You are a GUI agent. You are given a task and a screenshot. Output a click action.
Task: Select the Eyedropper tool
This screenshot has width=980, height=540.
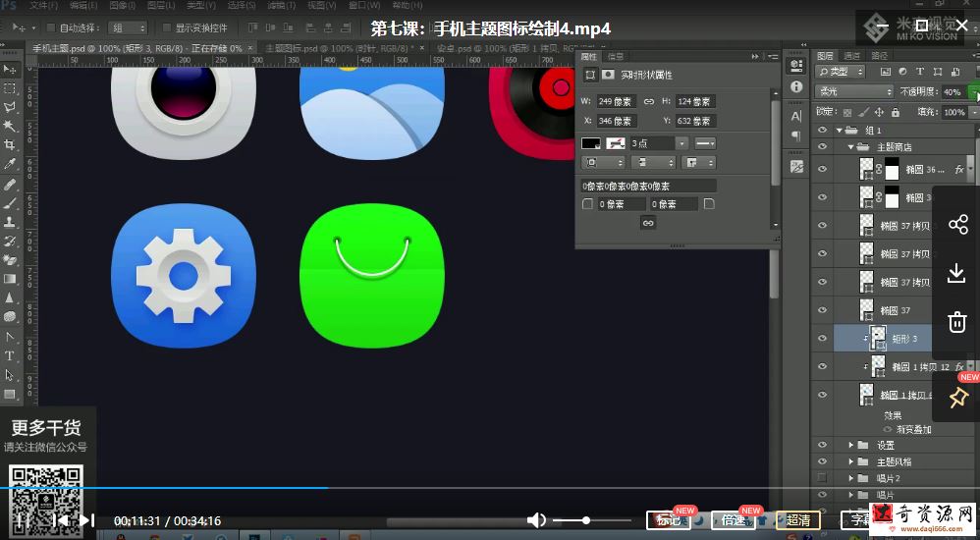pyautogui.click(x=10, y=164)
